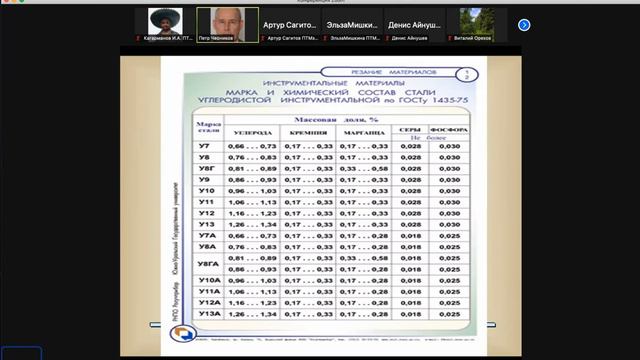Select Денис Айнушев participant tile
Screen dimensions: 640x360
click(414, 24)
